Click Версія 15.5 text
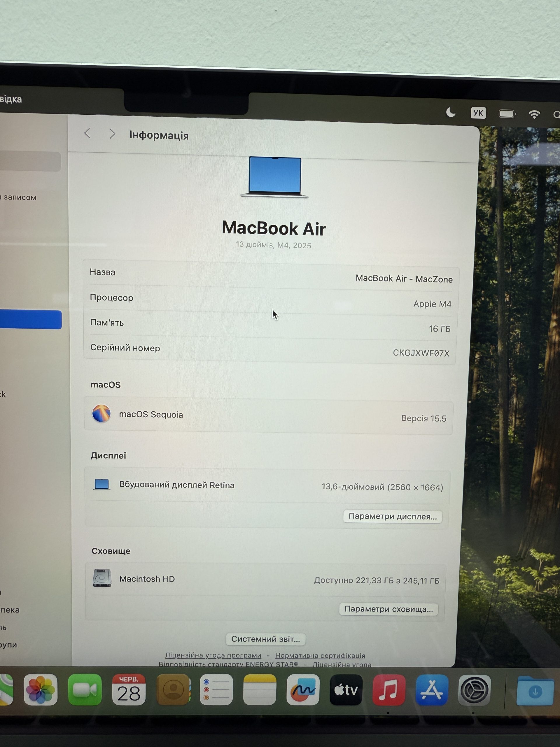 point(423,418)
